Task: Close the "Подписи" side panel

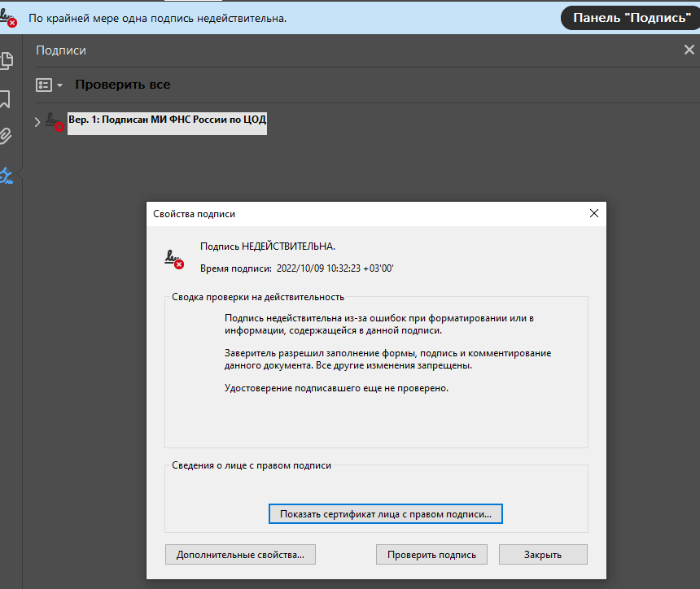Action: coord(689,50)
